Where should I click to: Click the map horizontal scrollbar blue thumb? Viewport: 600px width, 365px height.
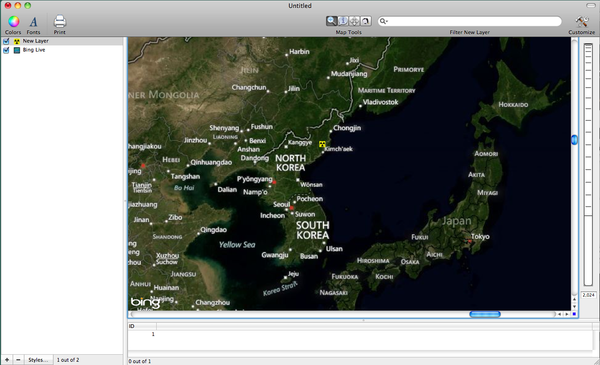(485, 314)
